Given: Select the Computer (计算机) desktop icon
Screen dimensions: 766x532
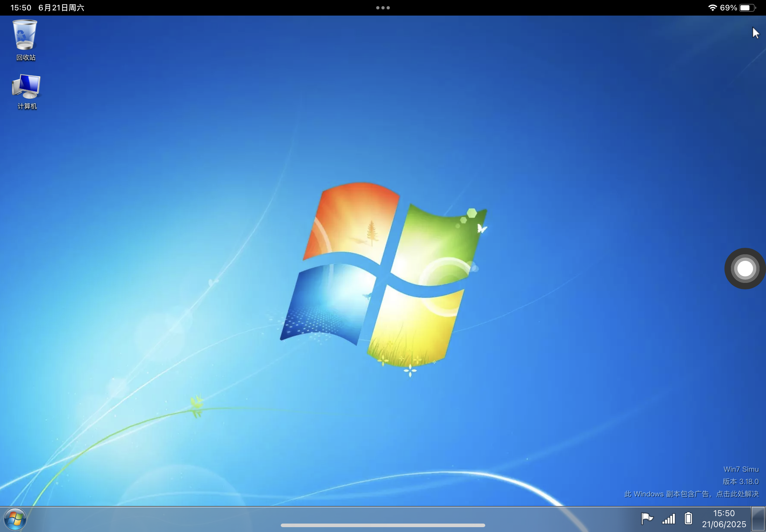Looking at the screenshot, I should coord(27,92).
